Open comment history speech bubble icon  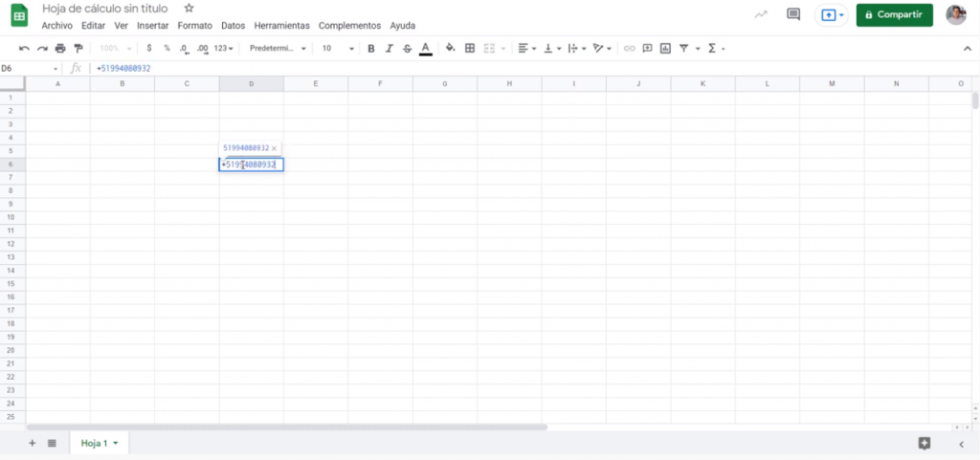coord(792,14)
